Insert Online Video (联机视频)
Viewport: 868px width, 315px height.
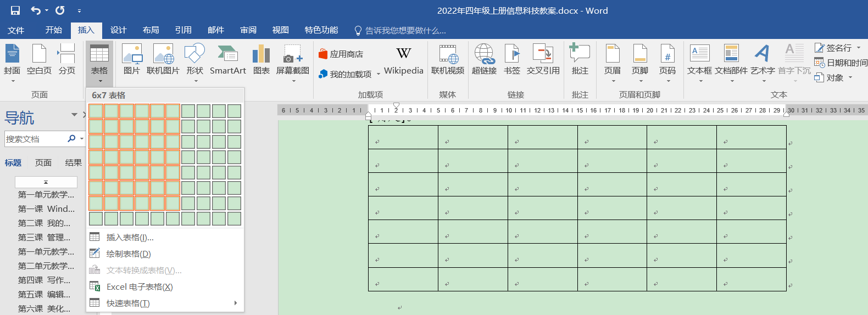point(448,60)
